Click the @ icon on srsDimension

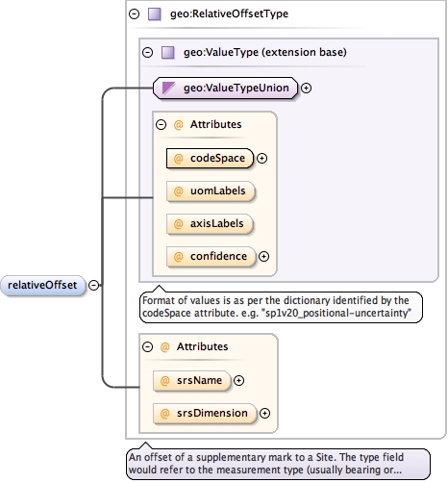pyautogui.click(x=164, y=414)
